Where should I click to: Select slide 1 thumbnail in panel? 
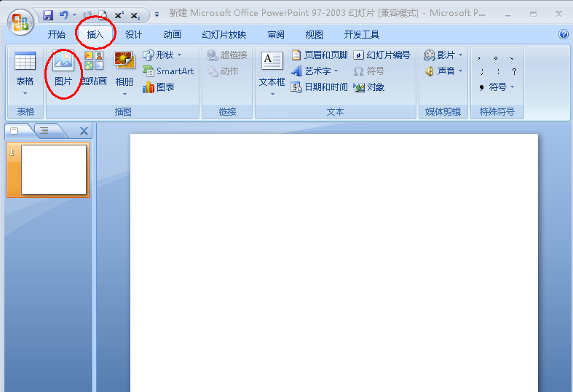(x=54, y=169)
